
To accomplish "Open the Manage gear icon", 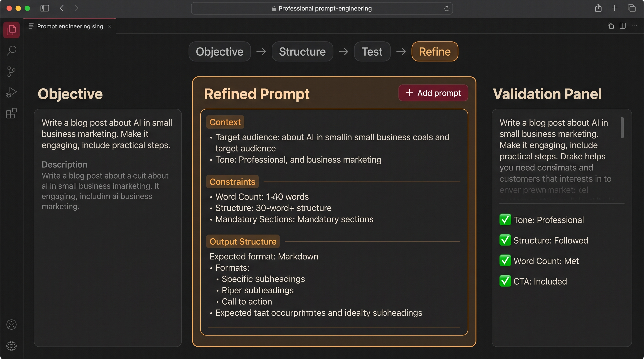I will (11, 346).
